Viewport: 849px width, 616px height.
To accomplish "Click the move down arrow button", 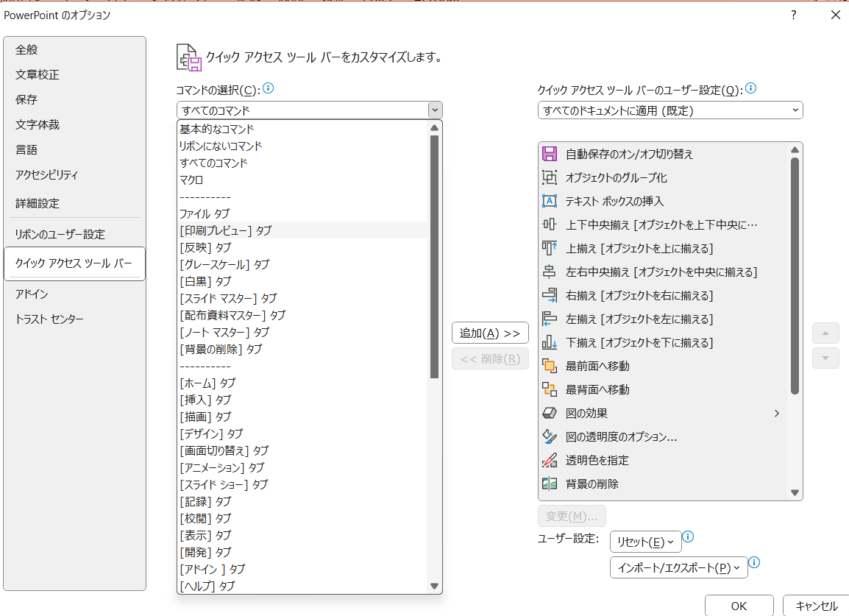I will 825,358.
